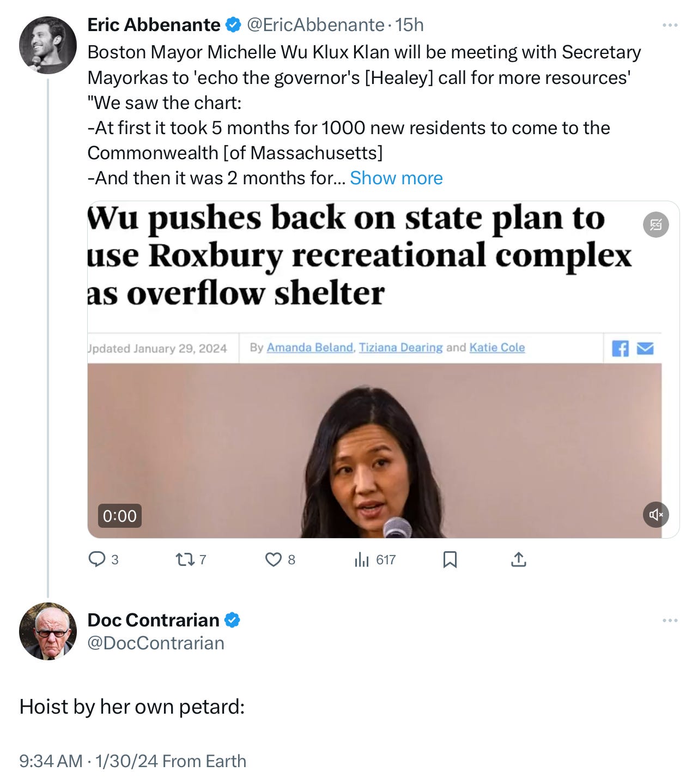Open Doc Contrarian's profile avatar

[x=48, y=631]
